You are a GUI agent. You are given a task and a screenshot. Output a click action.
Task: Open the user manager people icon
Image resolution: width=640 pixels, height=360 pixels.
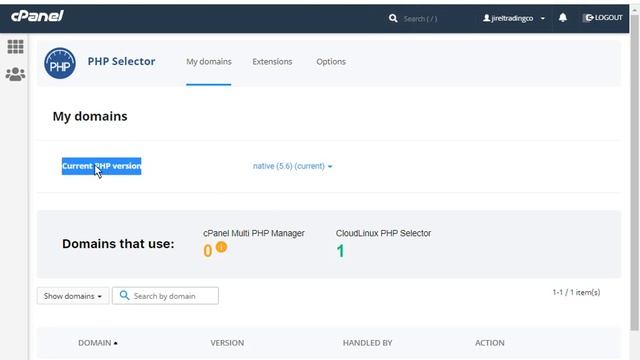tap(16, 74)
